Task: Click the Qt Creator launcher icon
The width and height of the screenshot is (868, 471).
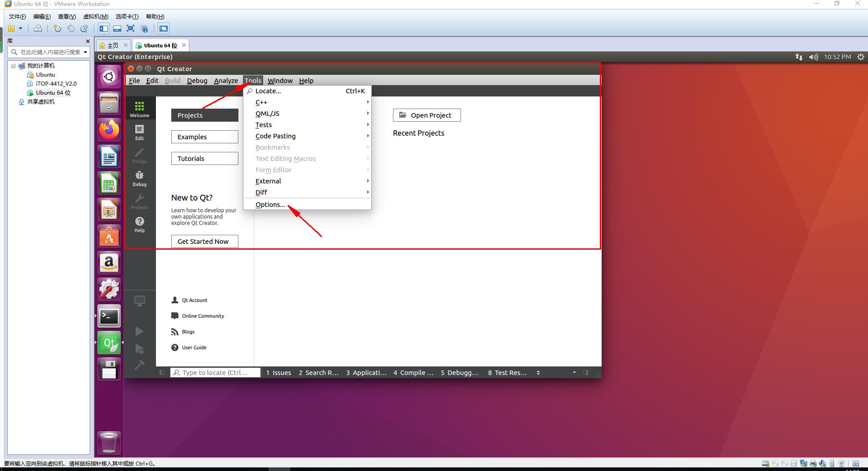Action: click(x=109, y=343)
